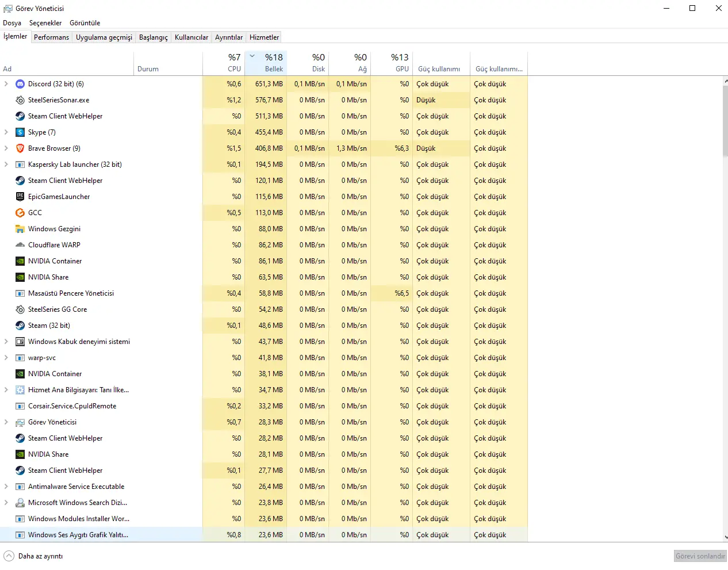Click the Windows Ses Aygıtı Grafik icon
Image resolution: width=728 pixels, height=570 pixels.
(20, 535)
